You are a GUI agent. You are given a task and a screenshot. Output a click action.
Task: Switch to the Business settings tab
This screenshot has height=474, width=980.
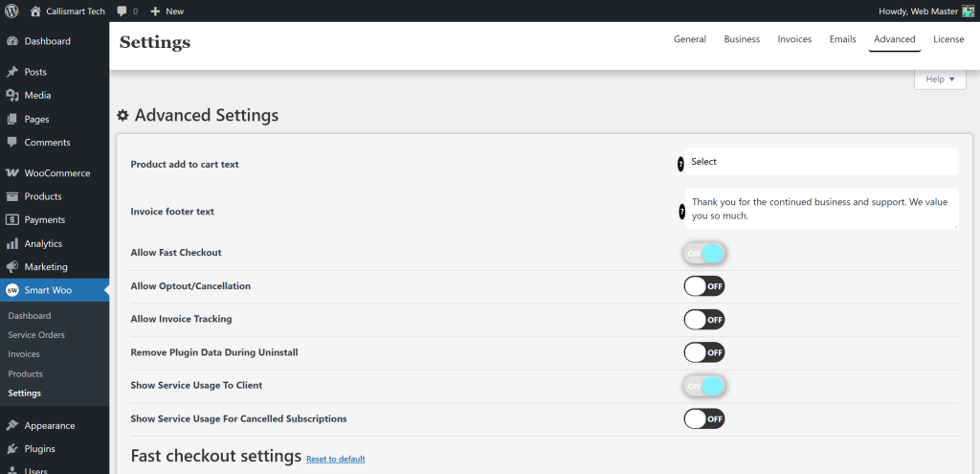tap(742, 38)
